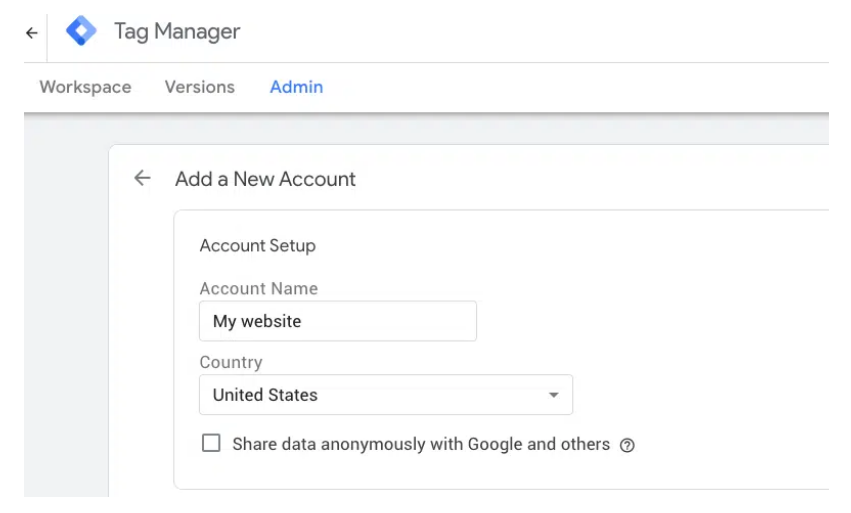The width and height of the screenshot is (851, 513).
Task: Enable Share data anonymously with Google checkbox
Action: click(x=211, y=443)
